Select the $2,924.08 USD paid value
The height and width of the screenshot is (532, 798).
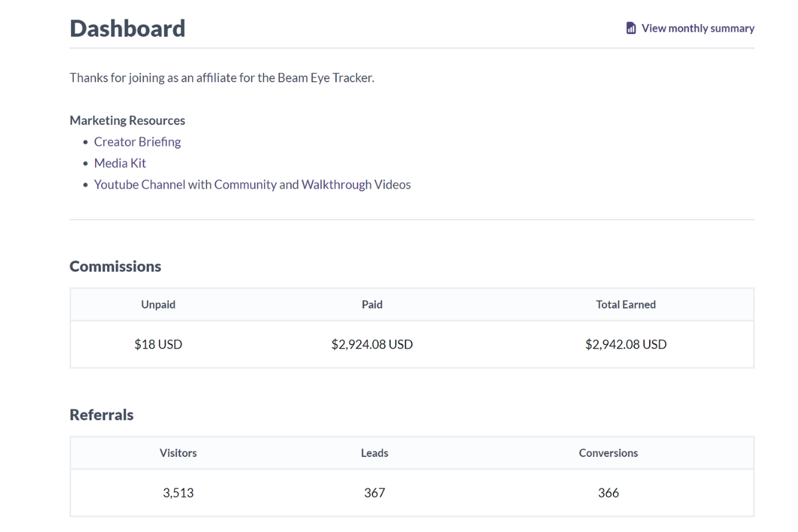372,344
